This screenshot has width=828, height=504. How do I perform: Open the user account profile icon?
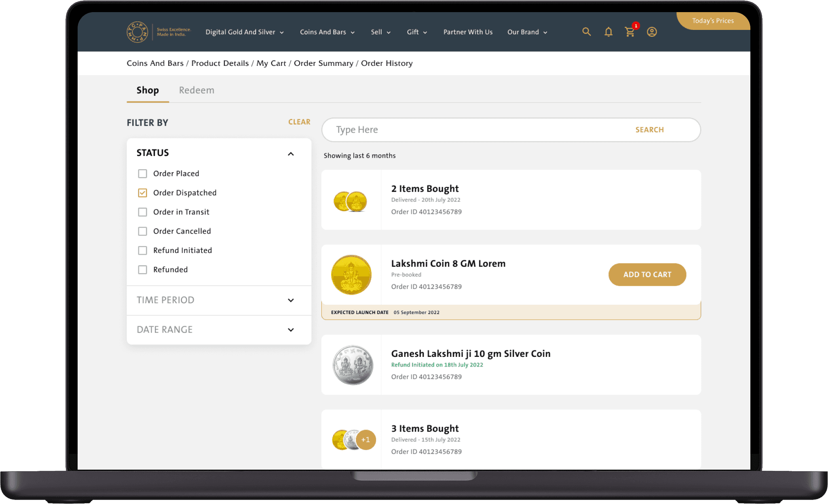tap(651, 32)
